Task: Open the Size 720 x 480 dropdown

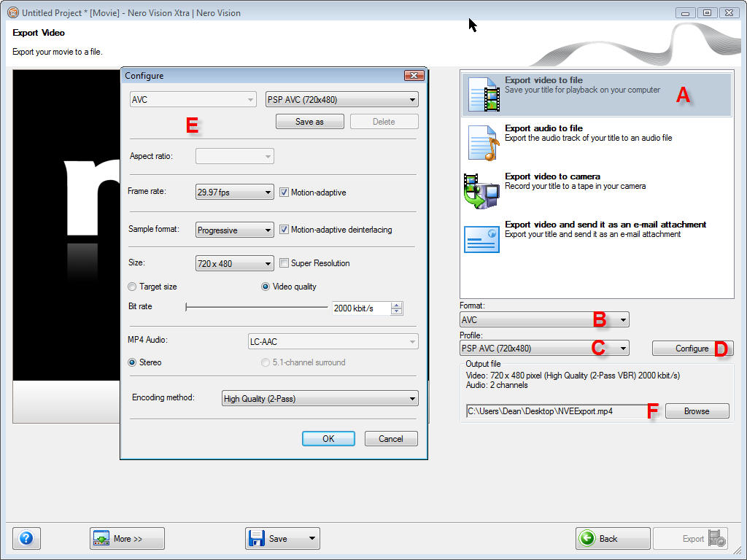Action: [234, 263]
